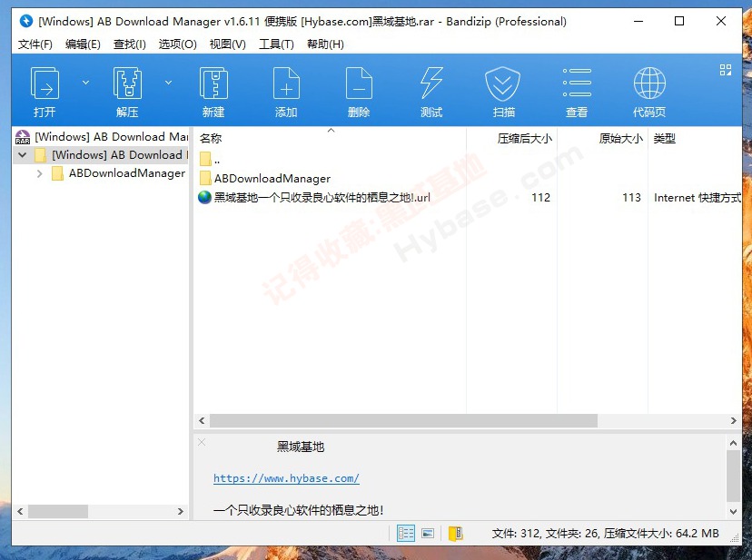Sort by 压缩后大小 column header
752x560 pixels.
click(525, 139)
